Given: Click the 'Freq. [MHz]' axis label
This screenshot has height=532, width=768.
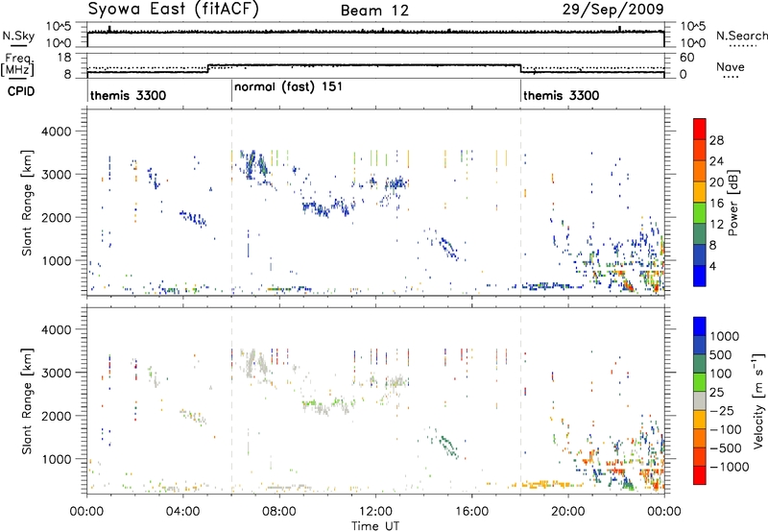Looking at the screenshot, I should [x=17, y=64].
